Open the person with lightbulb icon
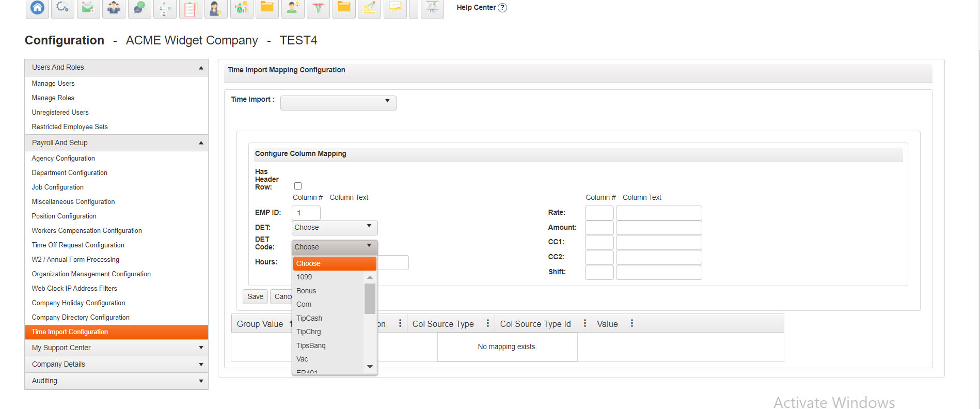The image size is (980, 409). (x=293, y=8)
